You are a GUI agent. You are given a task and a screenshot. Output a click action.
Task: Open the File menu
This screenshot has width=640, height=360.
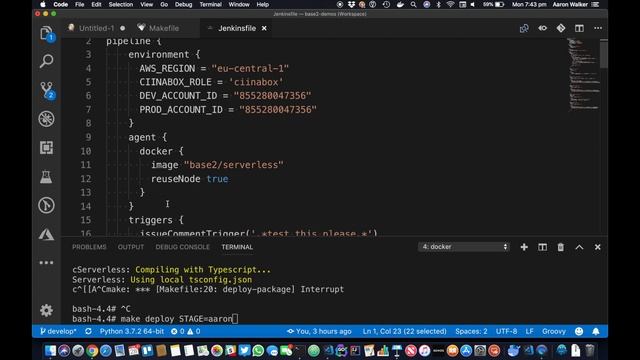point(80,4)
